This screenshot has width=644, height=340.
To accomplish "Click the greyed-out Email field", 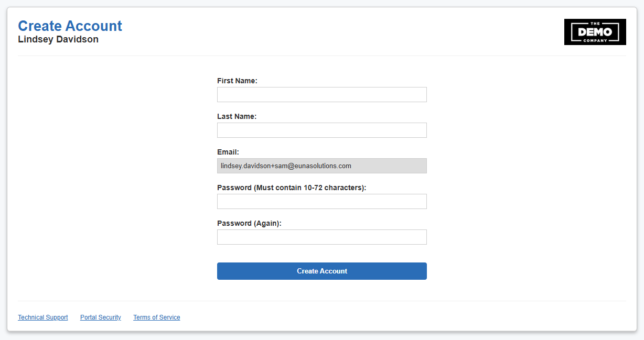I will tap(322, 166).
